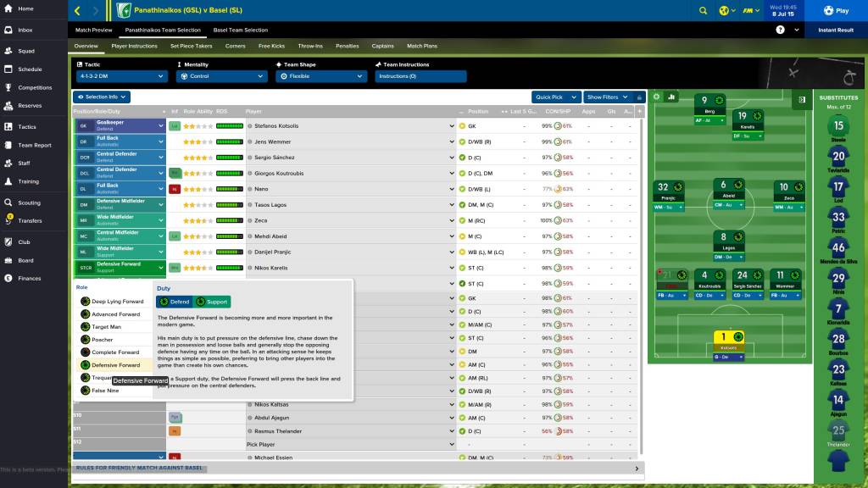Screen dimensions: 868x488
Task: Expand the Control mentality dropdown
Action: 222,76
